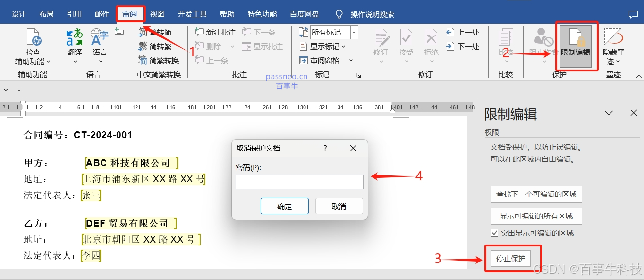Open 标记 group dialog launcher

(358, 75)
